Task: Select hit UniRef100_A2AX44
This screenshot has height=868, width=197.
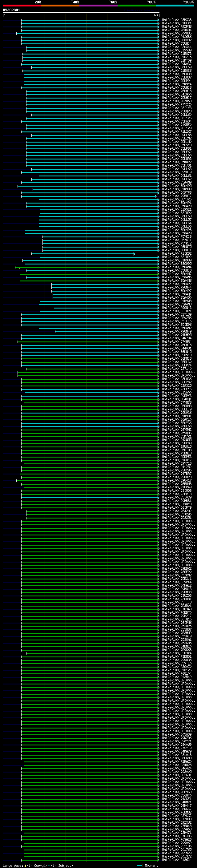Action: point(176,47)
